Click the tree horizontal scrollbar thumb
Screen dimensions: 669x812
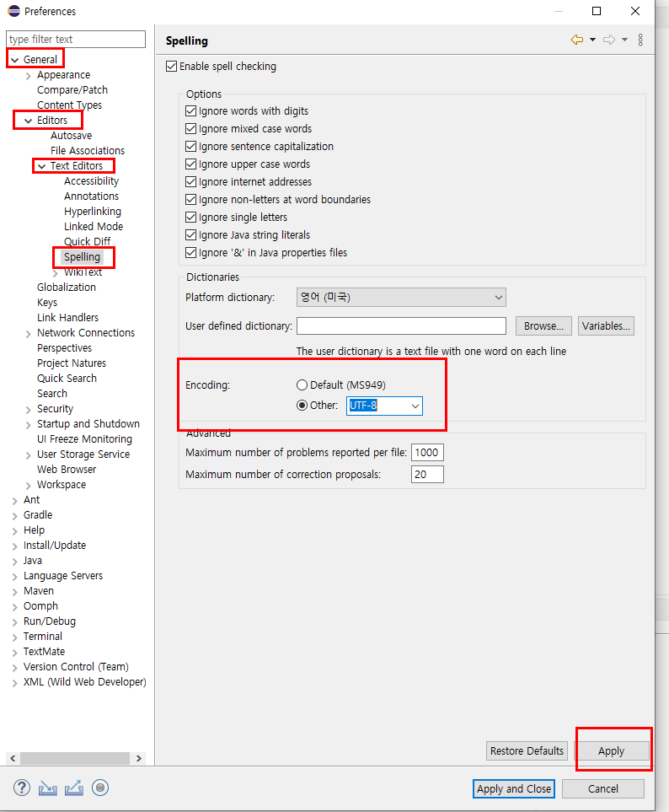tap(74, 758)
